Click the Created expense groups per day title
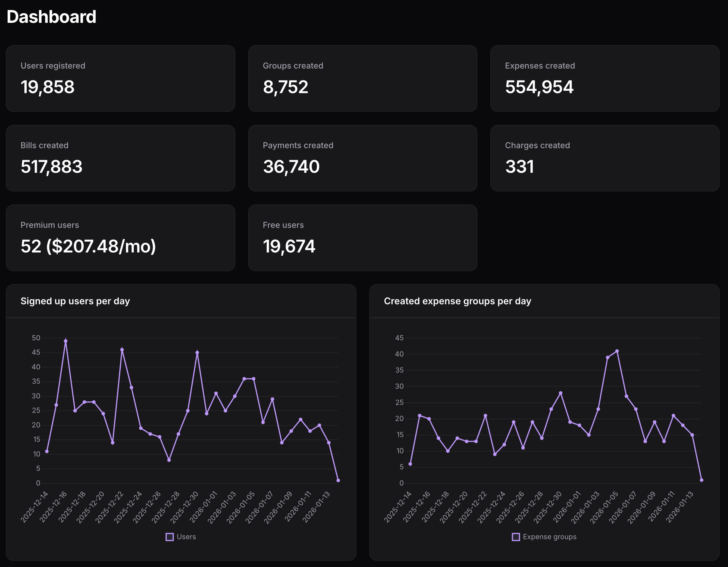Screen dimensions: 728x567 click(x=458, y=301)
